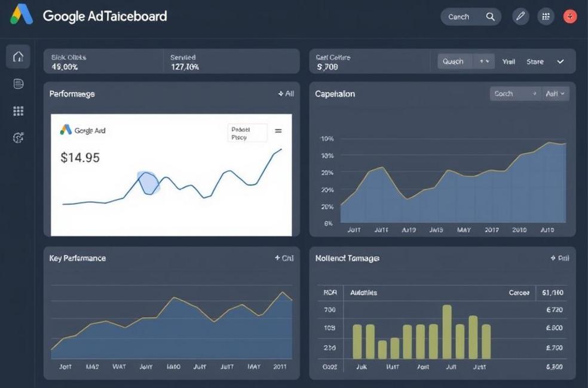Open hamburger menu in Google Ads card

tap(278, 131)
